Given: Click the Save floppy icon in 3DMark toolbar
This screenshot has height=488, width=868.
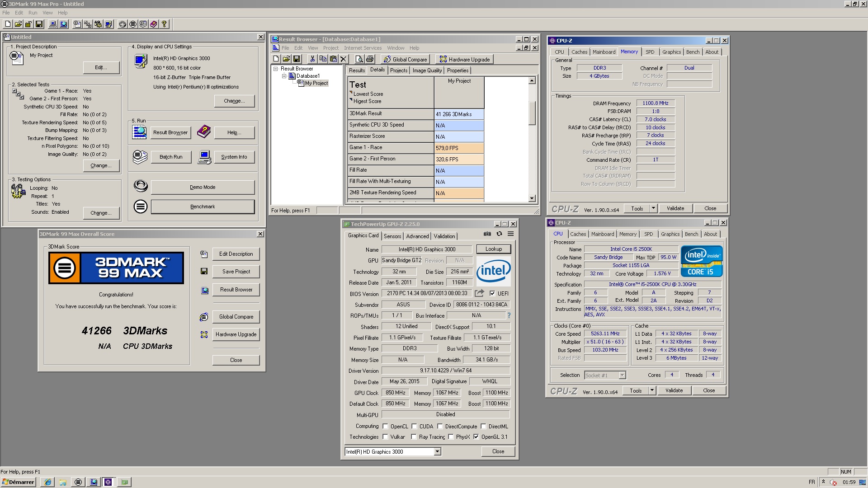Looking at the screenshot, I should coord(39,24).
